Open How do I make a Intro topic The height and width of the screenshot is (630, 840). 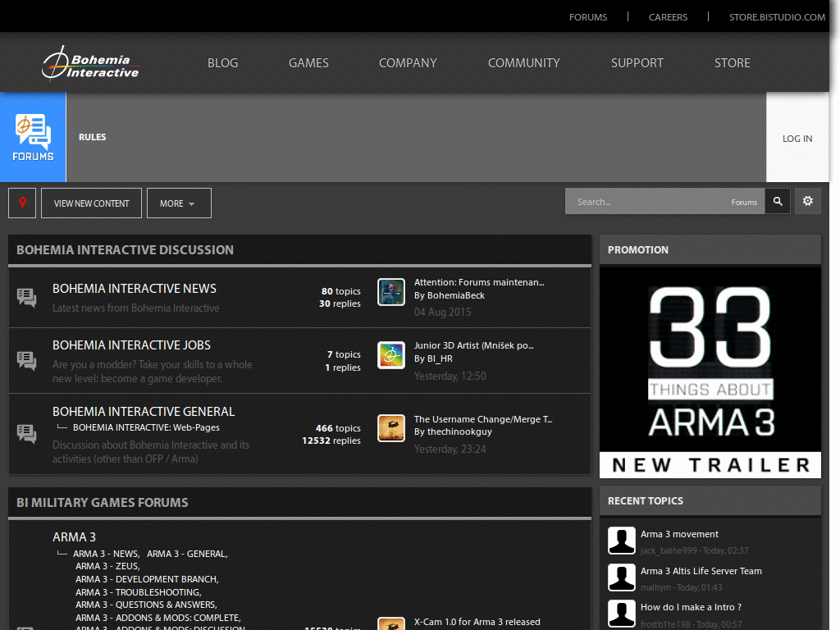coord(691,608)
